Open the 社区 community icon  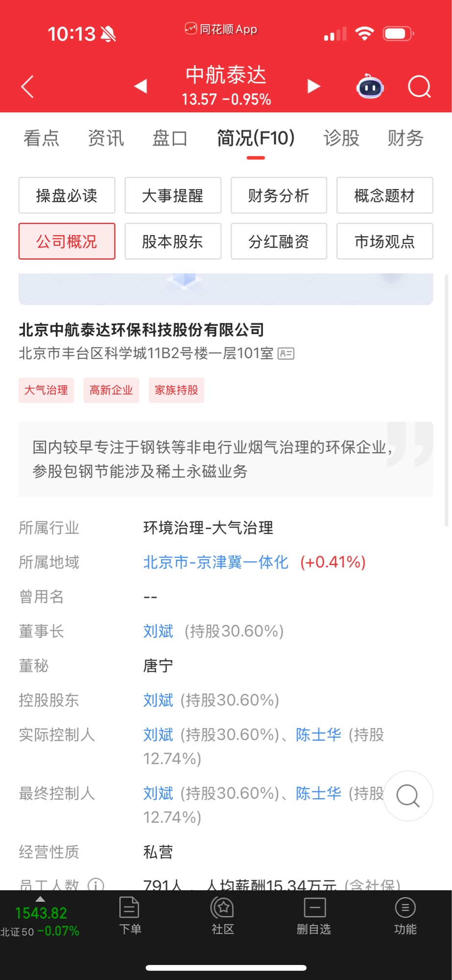[223, 914]
